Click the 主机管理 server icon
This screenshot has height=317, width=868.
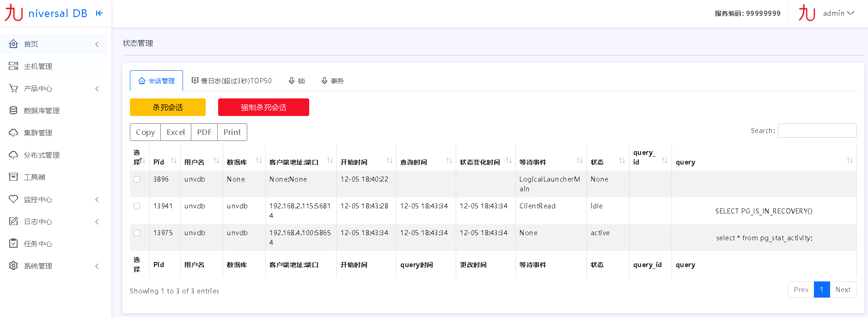pos(13,66)
